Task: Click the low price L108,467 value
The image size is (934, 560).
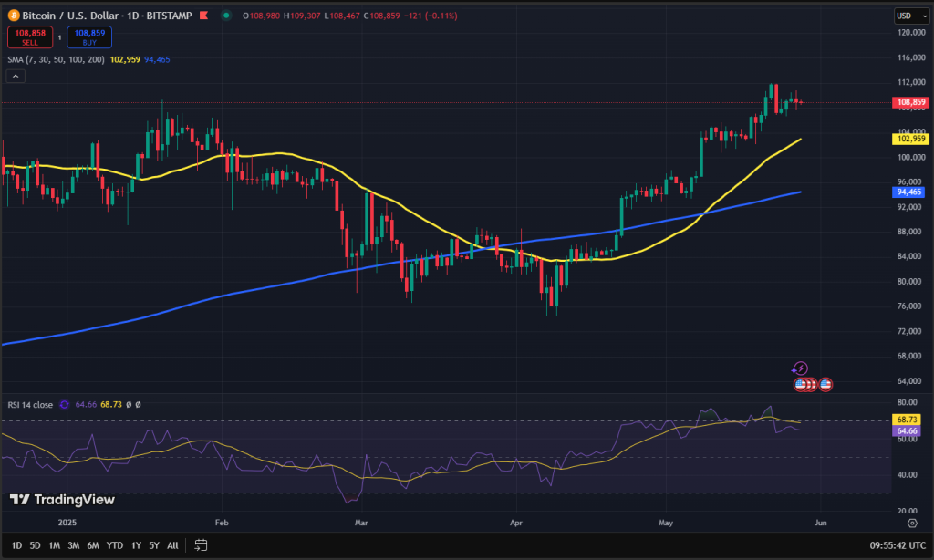Action: 342,16
